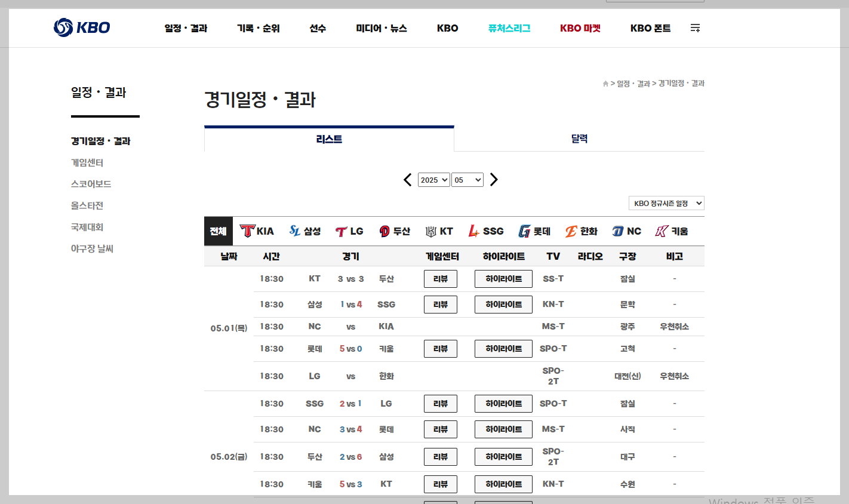849x504 pixels.
Task: Select 경기일정·결과 in the sidebar
Action: [100, 141]
